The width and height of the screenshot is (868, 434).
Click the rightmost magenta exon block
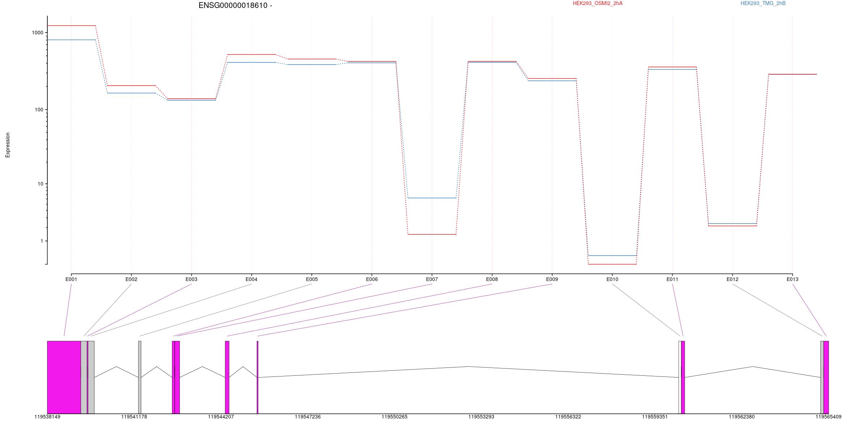click(x=826, y=377)
